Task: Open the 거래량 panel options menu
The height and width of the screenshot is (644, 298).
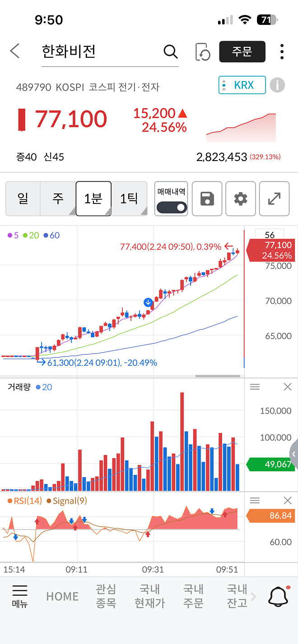Action: 255,386
